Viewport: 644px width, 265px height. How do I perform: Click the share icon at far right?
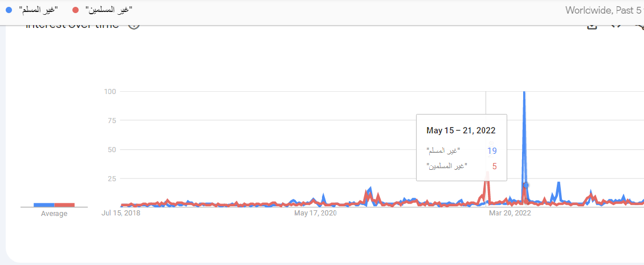click(x=639, y=26)
